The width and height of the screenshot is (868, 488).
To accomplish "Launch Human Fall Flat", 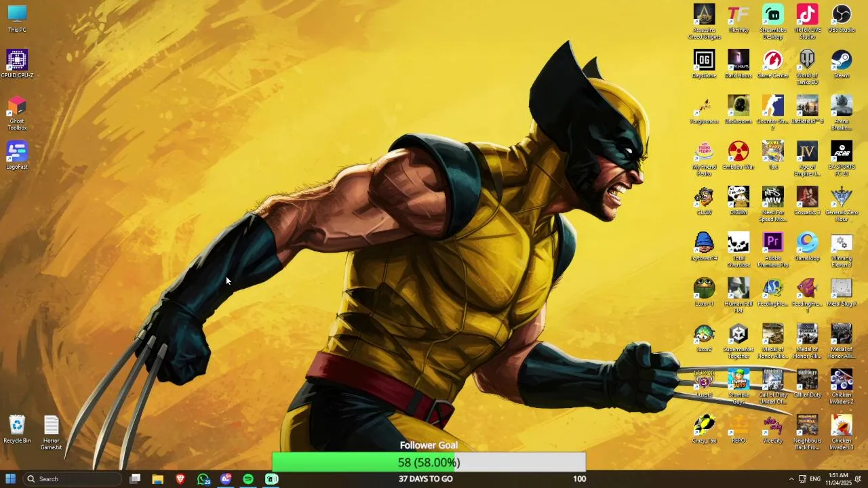I will (x=738, y=295).
